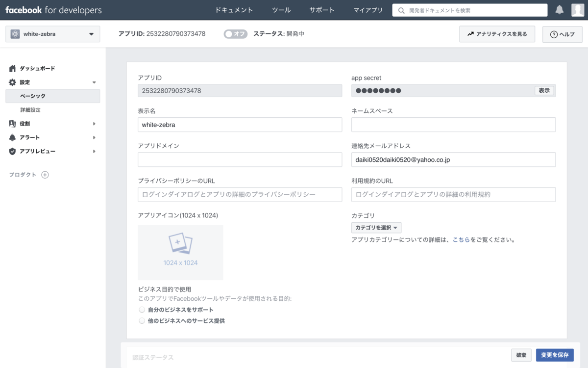Image resolution: width=588 pixels, height=368 pixels.
Task: Open the white-zebra app selector dropdown
Action: 53,34
